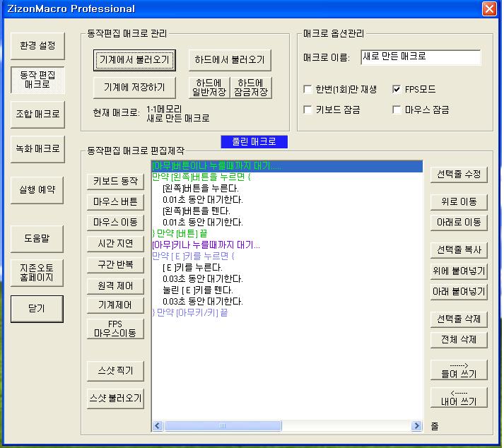504x448 pixels.
Task: Click the 내어 쓰기 outdent arrow button
Action: click(x=459, y=397)
